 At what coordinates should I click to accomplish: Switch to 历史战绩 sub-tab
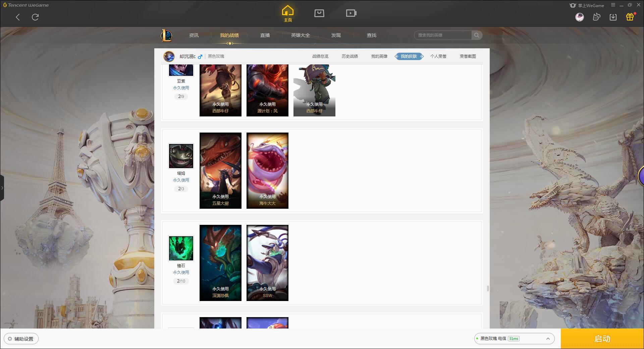click(x=350, y=56)
